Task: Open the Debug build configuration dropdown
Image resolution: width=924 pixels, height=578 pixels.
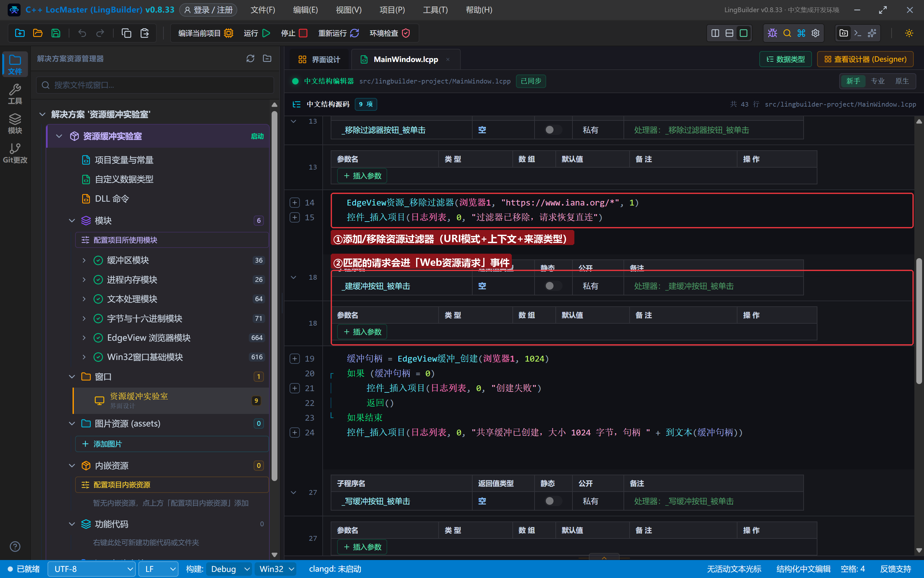Action: (x=229, y=569)
